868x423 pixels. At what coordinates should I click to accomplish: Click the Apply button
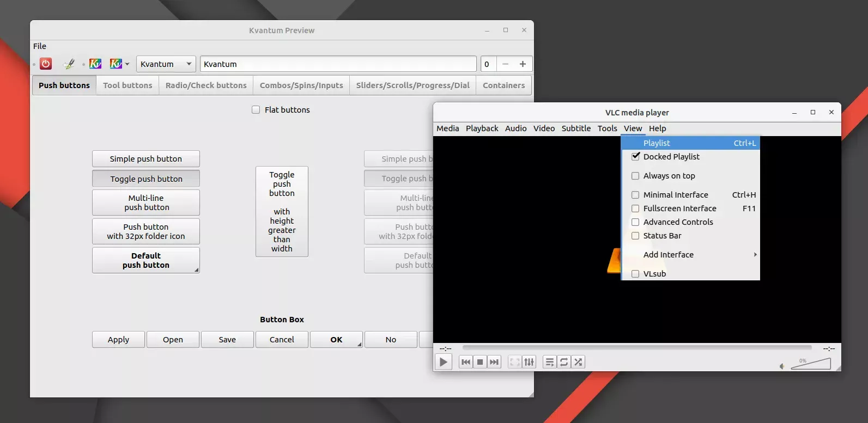point(118,340)
